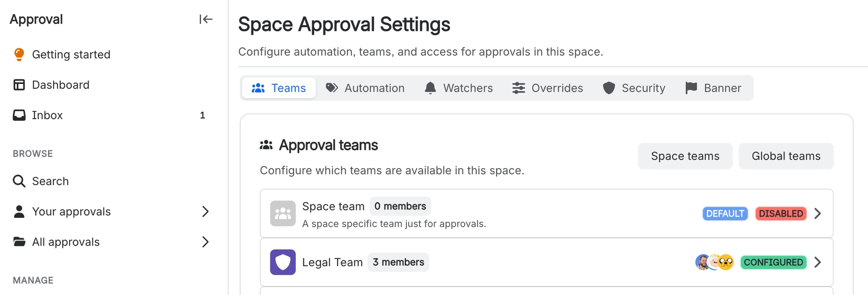Image resolution: width=868 pixels, height=295 pixels.
Task: Click the 3 members label
Action: [398, 262]
